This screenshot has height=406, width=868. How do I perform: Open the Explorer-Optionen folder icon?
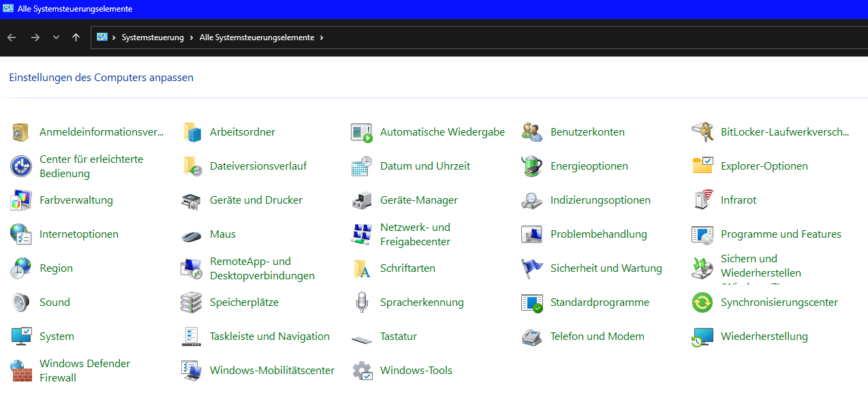pyautogui.click(x=702, y=166)
